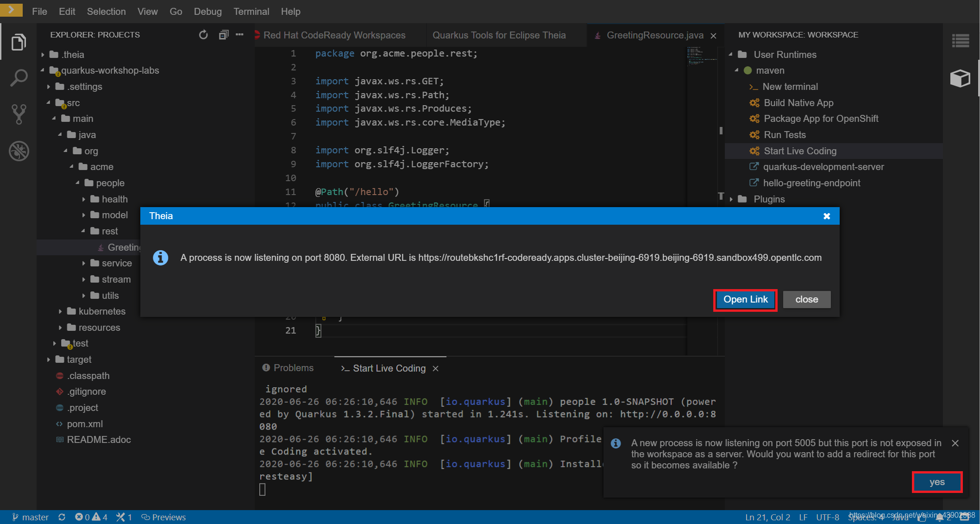This screenshot has width=980, height=524.
Task: Open errors and warnings count indicator
Action: tap(91, 517)
